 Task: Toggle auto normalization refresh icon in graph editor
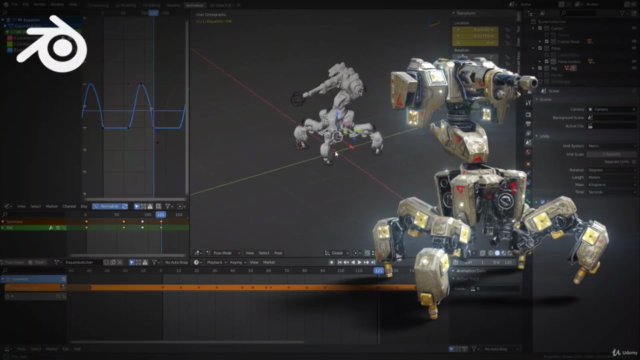point(124,207)
